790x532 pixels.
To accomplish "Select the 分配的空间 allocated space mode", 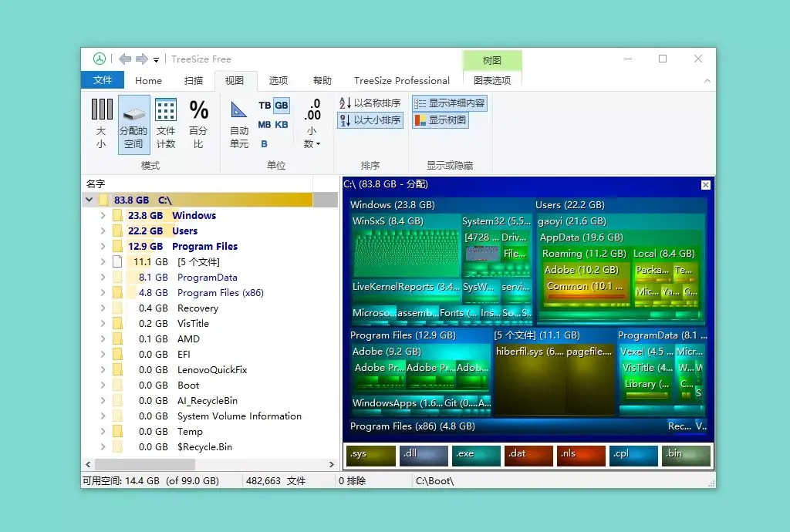I will [133, 124].
